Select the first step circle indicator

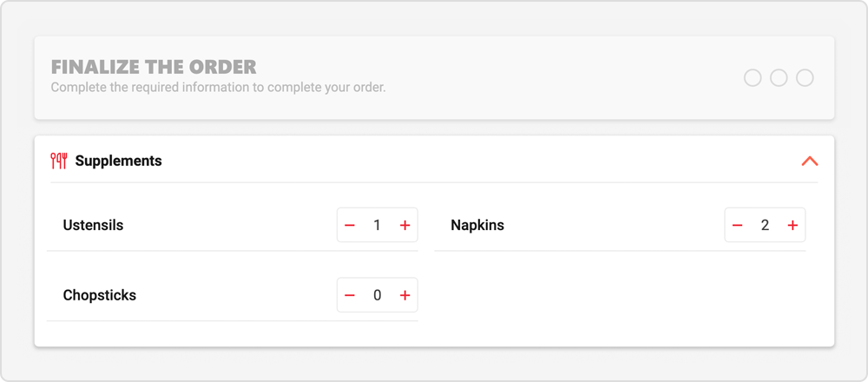pyautogui.click(x=753, y=78)
